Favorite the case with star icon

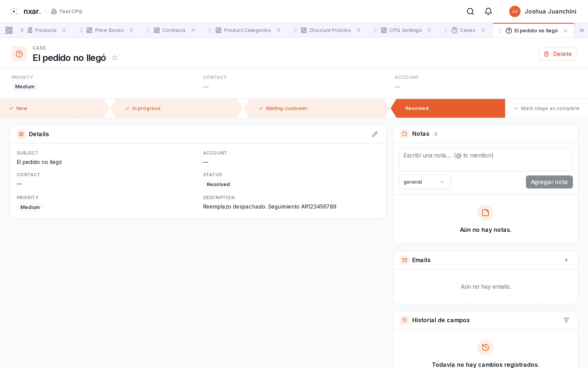point(115,58)
